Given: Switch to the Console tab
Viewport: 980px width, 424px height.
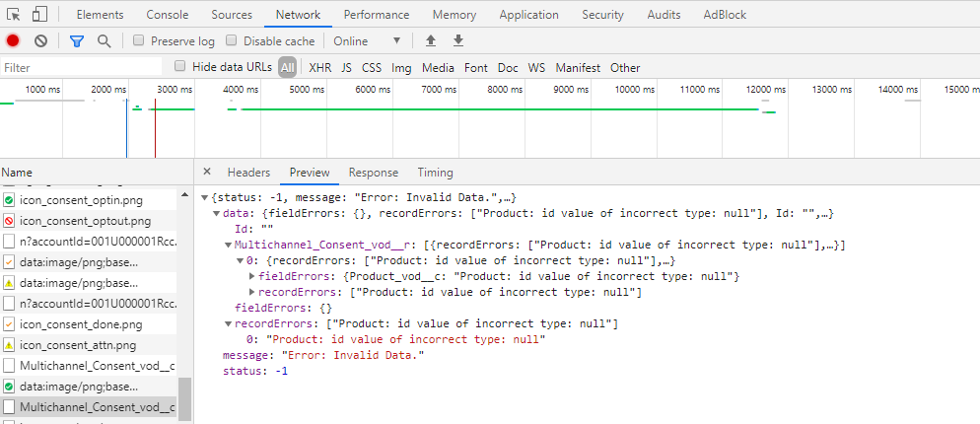Looking at the screenshot, I should click(x=168, y=15).
